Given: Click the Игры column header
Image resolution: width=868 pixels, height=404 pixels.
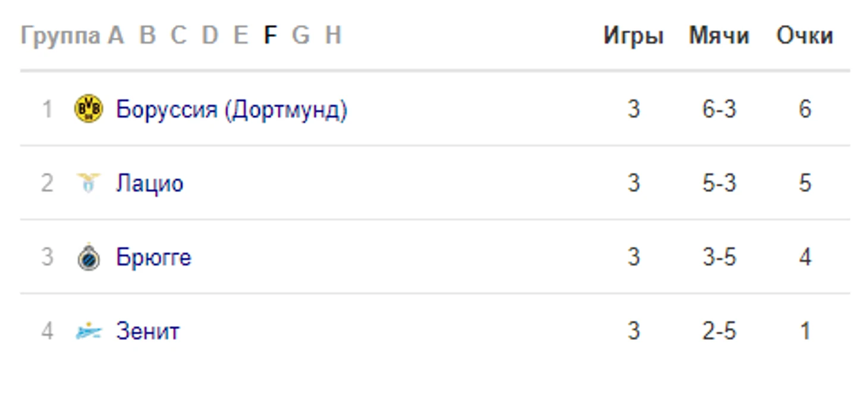Looking at the screenshot, I should click(633, 36).
